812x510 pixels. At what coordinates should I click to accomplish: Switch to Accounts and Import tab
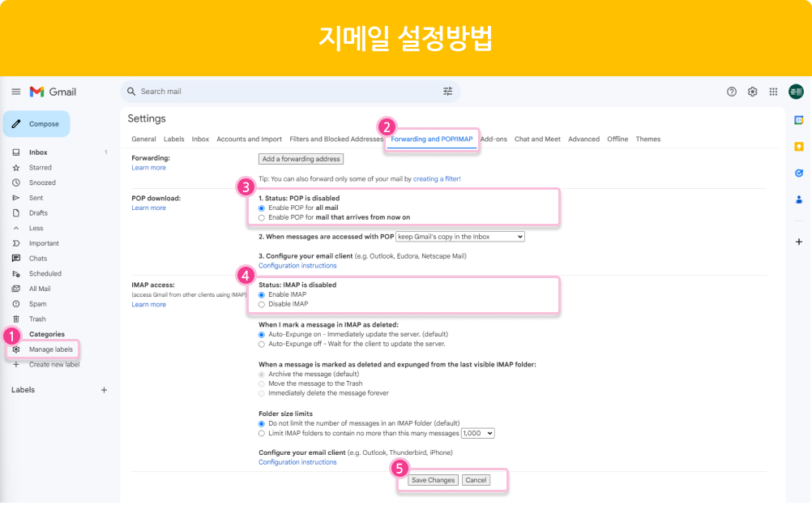[x=249, y=139]
